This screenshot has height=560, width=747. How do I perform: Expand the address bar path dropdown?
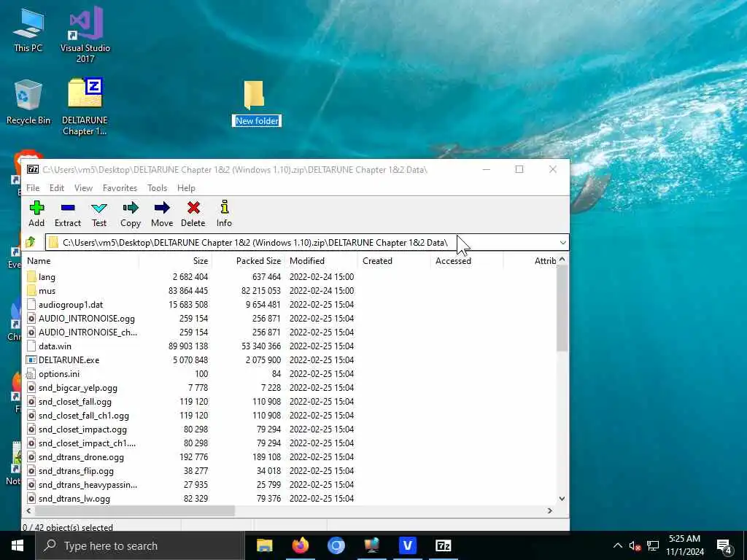click(562, 243)
